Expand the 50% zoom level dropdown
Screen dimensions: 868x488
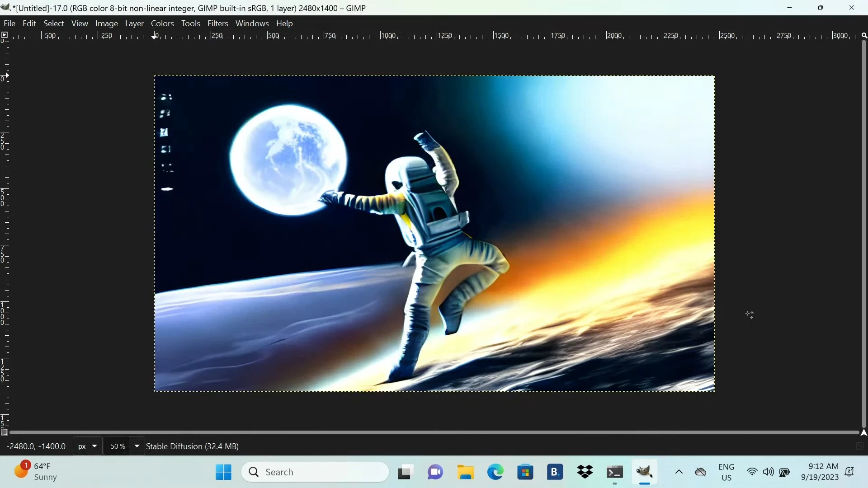click(x=137, y=446)
